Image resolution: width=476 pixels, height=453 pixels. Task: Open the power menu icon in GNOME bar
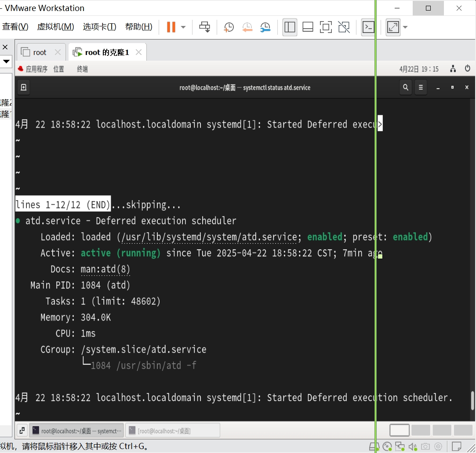click(x=468, y=69)
